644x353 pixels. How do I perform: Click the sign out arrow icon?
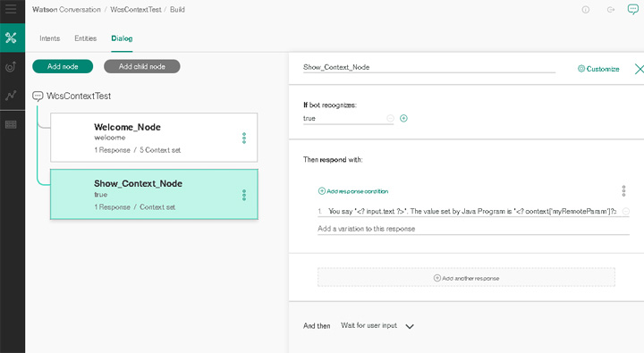pos(611,10)
